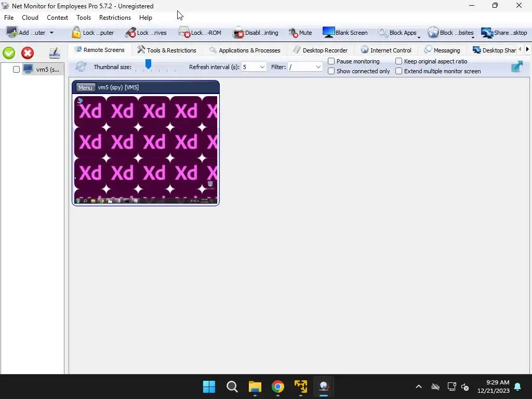Open the Help menu
The height and width of the screenshot is (399, 532).
[x=145, y=18]
